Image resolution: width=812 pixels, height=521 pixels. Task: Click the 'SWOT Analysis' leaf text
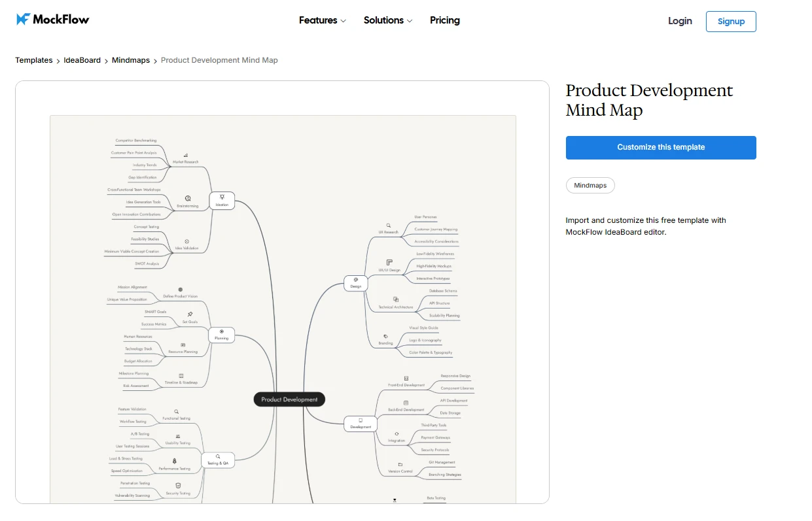147,263
